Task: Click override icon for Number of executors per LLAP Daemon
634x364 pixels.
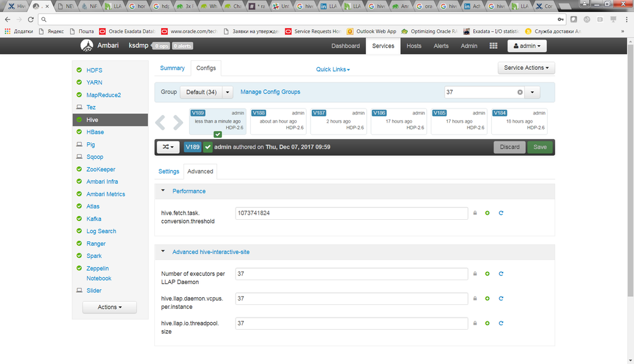Action: pos(487,274)
